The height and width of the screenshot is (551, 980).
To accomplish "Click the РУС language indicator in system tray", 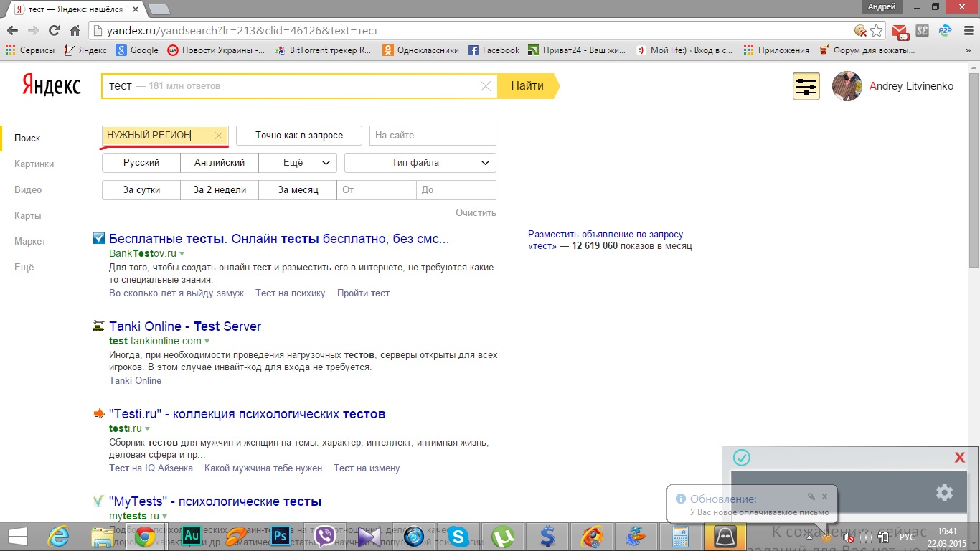I will pyautogui.click(x=907, y=536).
